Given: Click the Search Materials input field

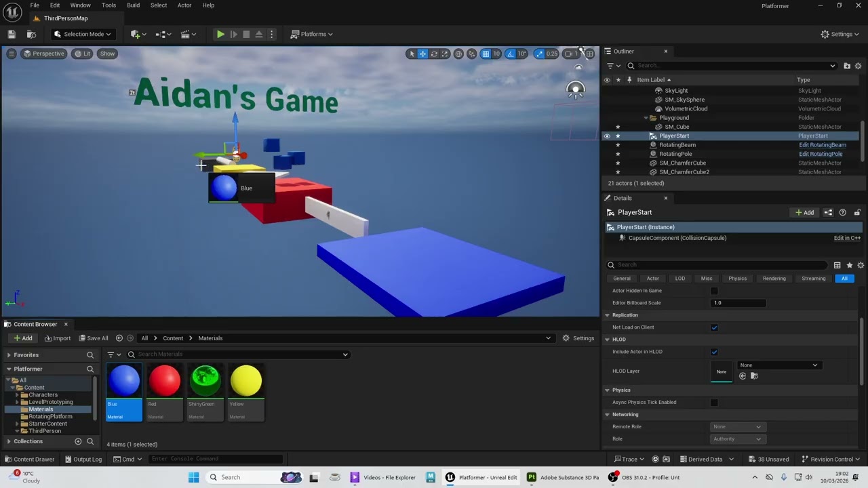Looking at the screenshot, I should coord(237,354).
